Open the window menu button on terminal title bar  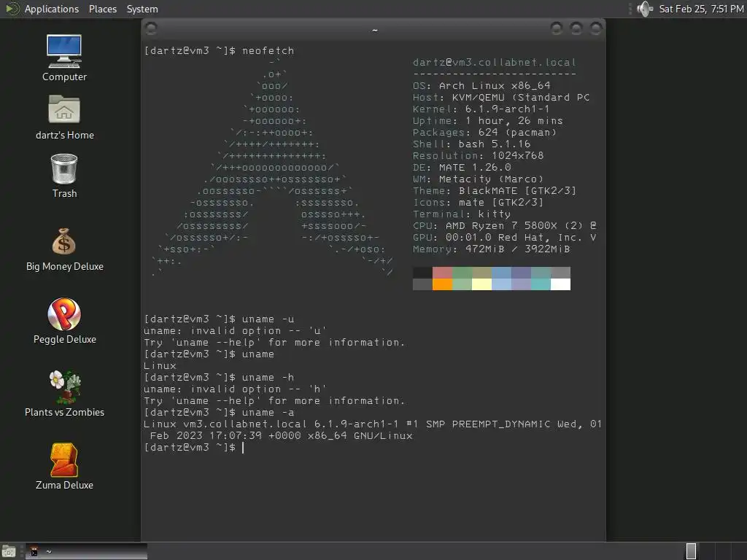click(x=151, y=29)
